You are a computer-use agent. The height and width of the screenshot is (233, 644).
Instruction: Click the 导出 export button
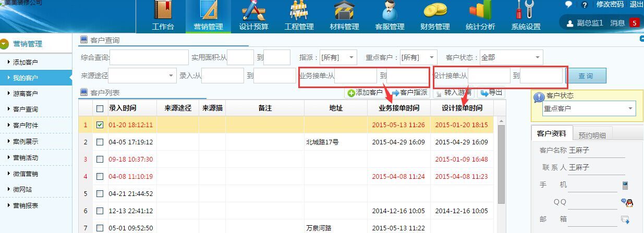coord(491,93)
